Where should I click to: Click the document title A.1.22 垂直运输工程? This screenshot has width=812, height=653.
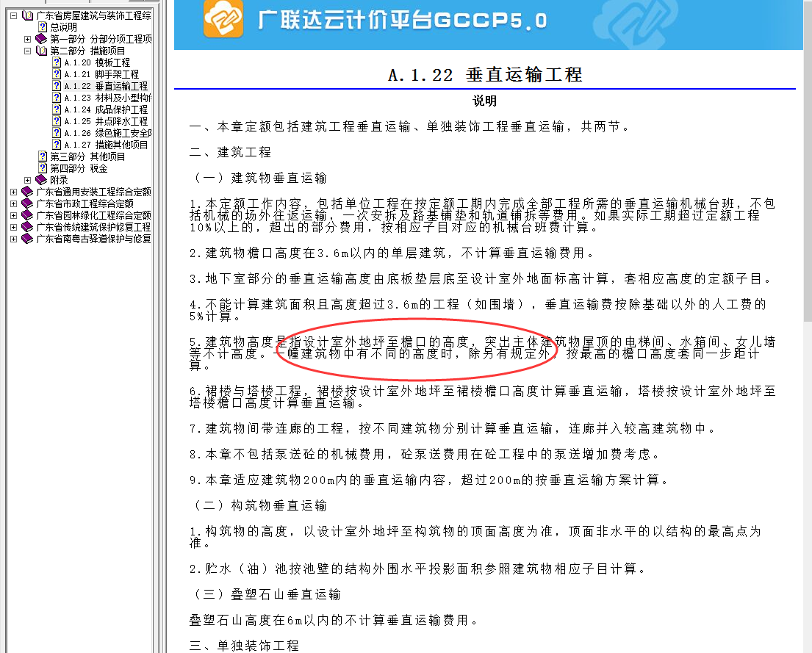click(485, 75)
